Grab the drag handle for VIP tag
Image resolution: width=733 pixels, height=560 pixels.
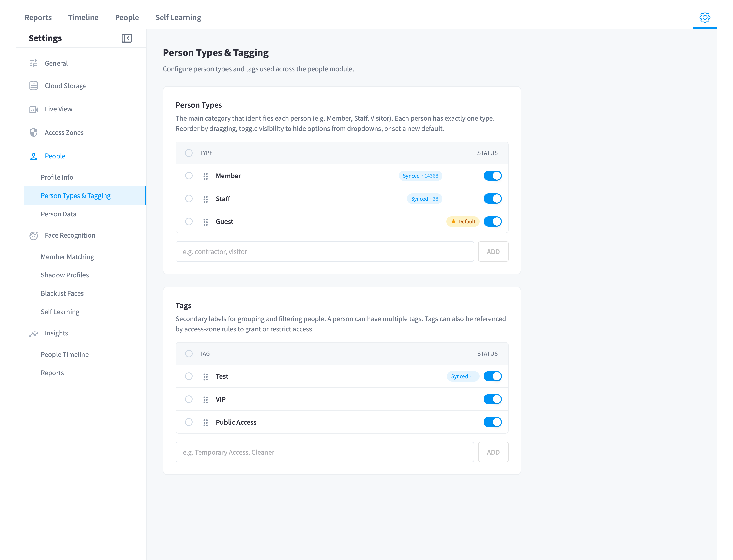point(206,400)
